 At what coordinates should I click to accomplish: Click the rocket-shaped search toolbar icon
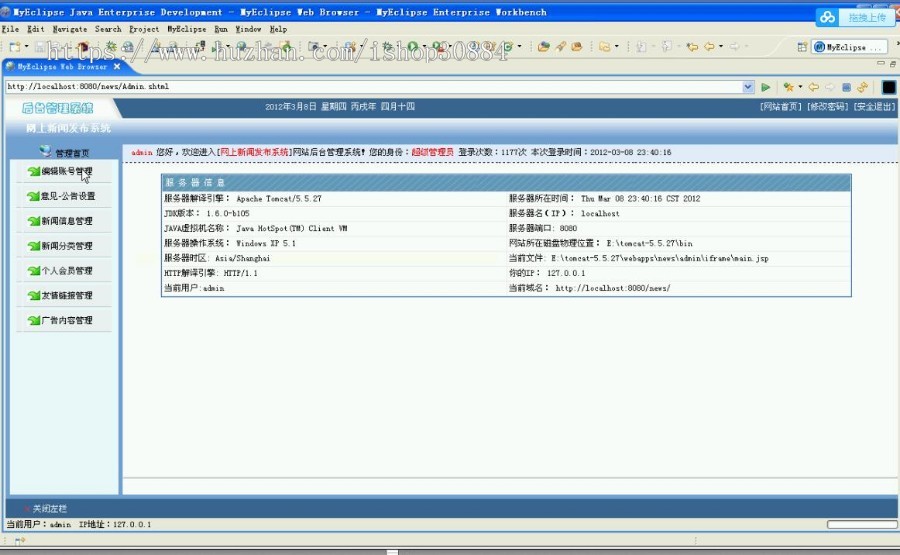point(560,46)
